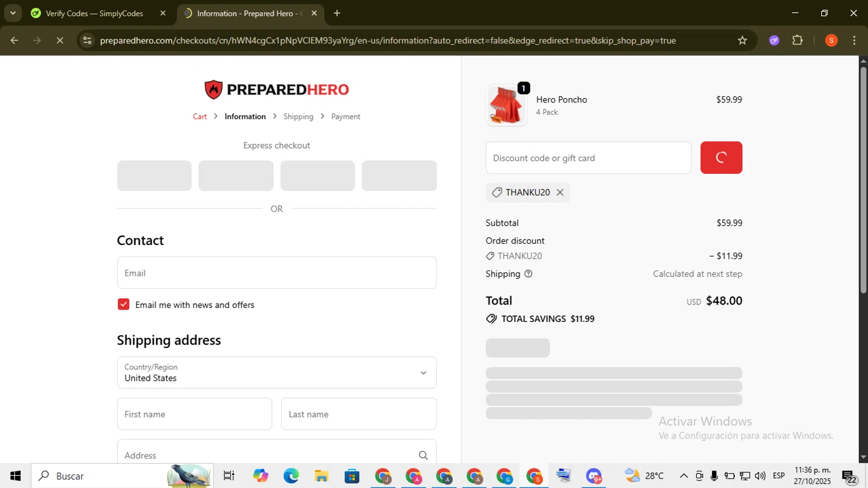Focus the First name field
The image size is (868, 488).
(194, 414)
